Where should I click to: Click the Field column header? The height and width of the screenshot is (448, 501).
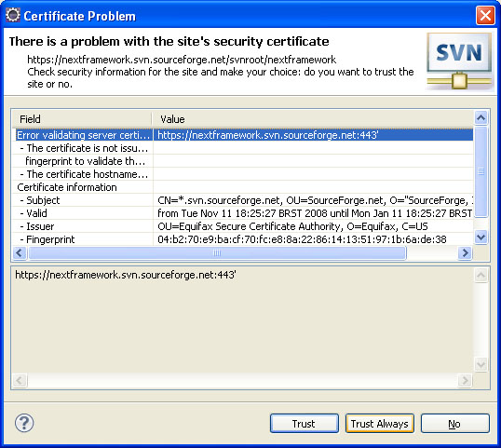[x=82, y=119]
